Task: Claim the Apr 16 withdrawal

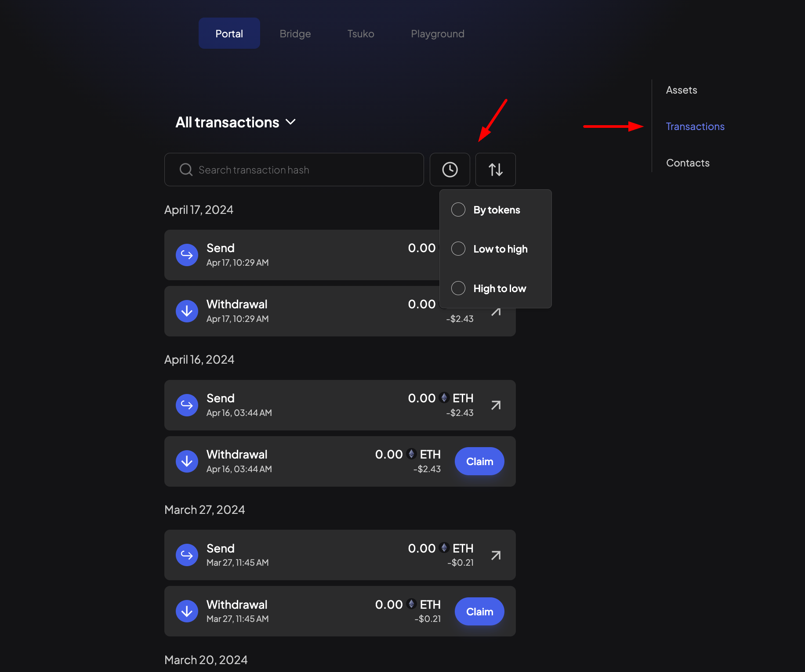Action: 479,461
